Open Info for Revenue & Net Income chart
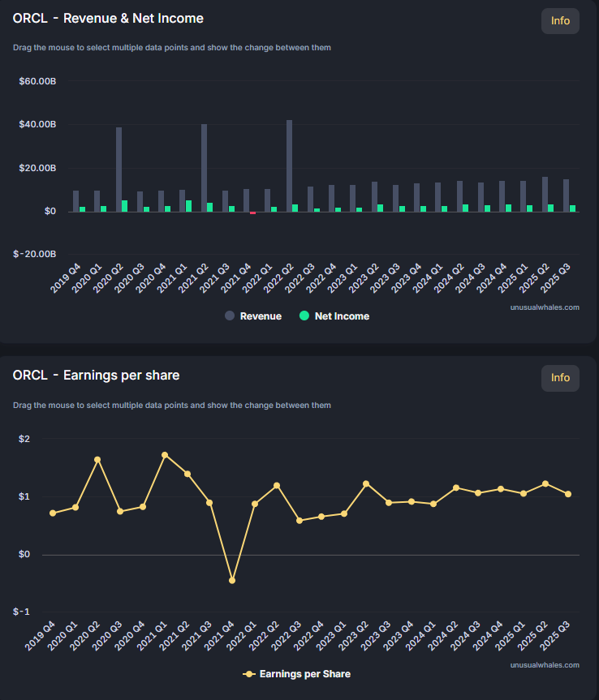599x700 pixels. coord(560,21)
